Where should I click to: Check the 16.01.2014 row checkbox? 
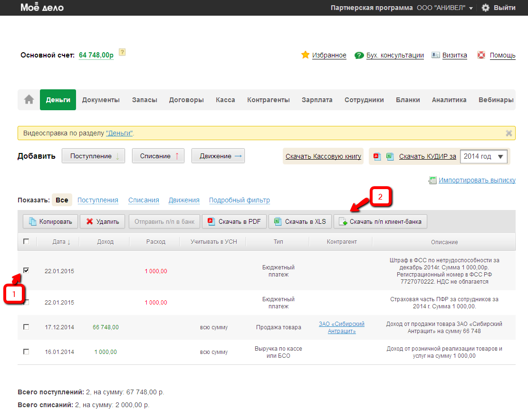(x=26, y=352)
